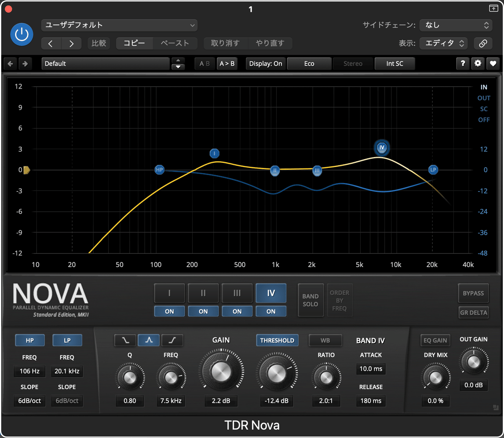Click the yellow gain marker at 0
This screenshot has height=438, width=504.
tap(26, 170)
